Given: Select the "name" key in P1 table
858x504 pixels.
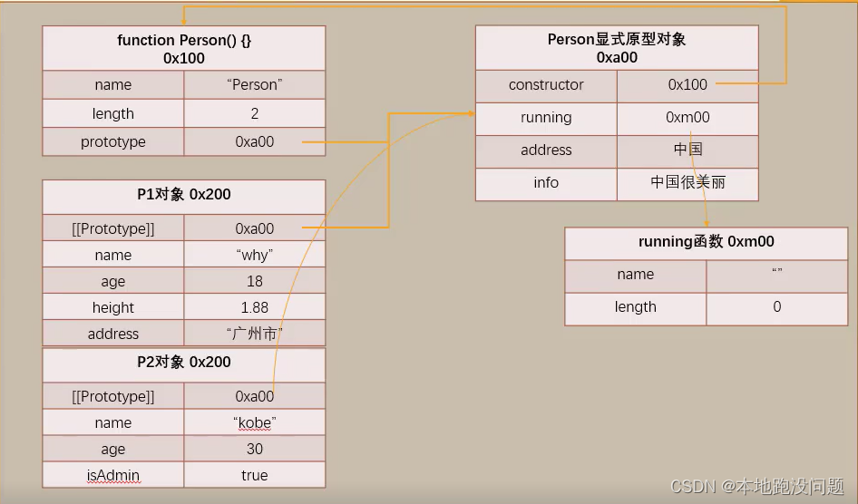Looking at the screenshot, I should [x=113, y=254].
